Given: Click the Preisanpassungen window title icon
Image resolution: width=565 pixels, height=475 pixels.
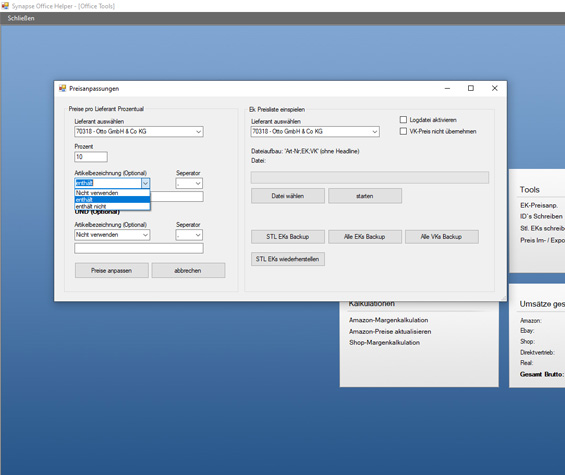Looking at the screenshot, I should click(63, 88).
